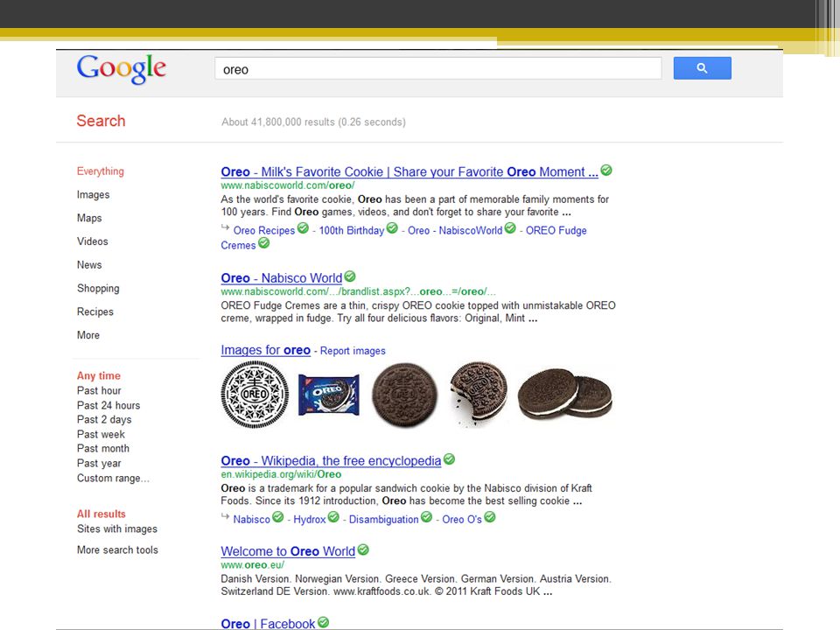Open the Oreo | Facebook result
Screen dimensions: 840x630
[x=268, y=624]
